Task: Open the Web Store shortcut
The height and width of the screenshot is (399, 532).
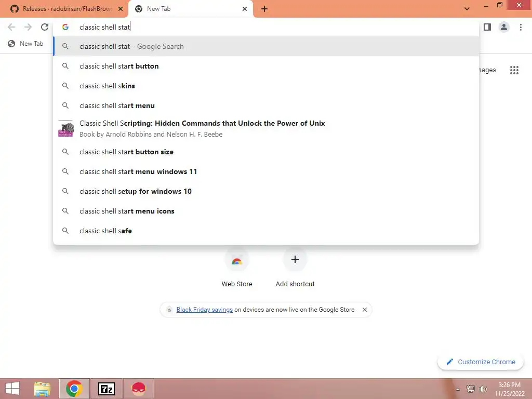Action: point(237,268)
